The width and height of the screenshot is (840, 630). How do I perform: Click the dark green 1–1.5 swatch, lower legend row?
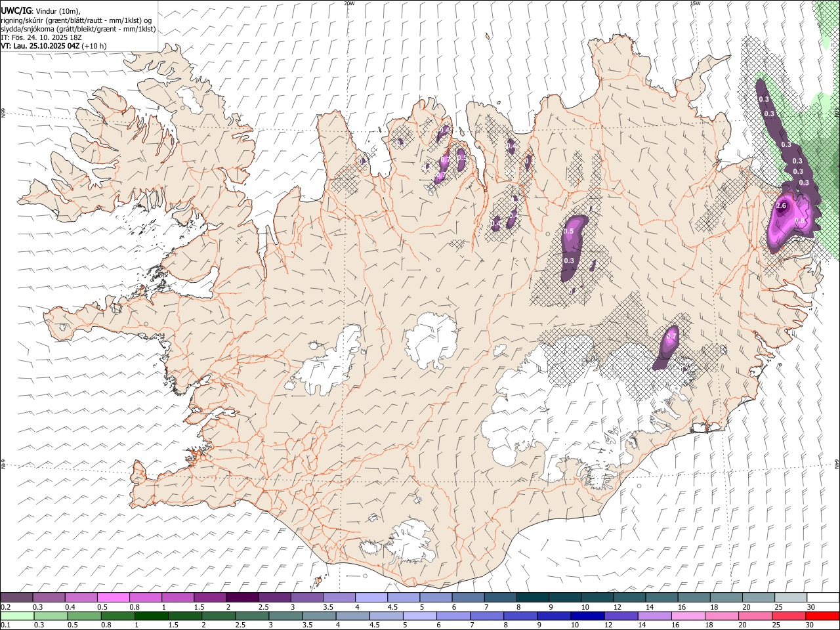[152, 616]
